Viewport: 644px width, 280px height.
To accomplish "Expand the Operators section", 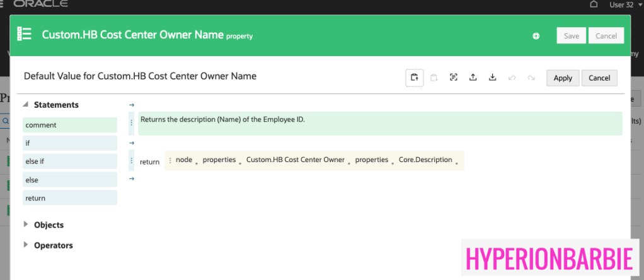I will [26, 245].
